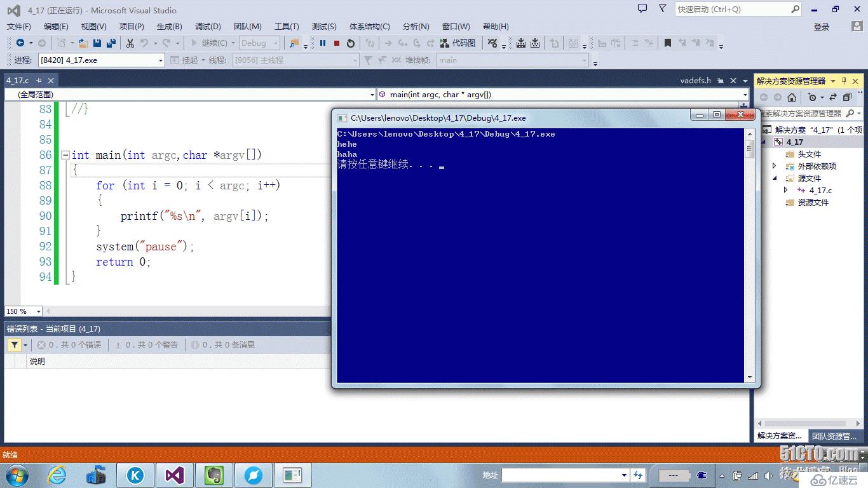Select 头文件 folder in solution tree
Viewport: 868px width, 488px height.
coord(810,154)
